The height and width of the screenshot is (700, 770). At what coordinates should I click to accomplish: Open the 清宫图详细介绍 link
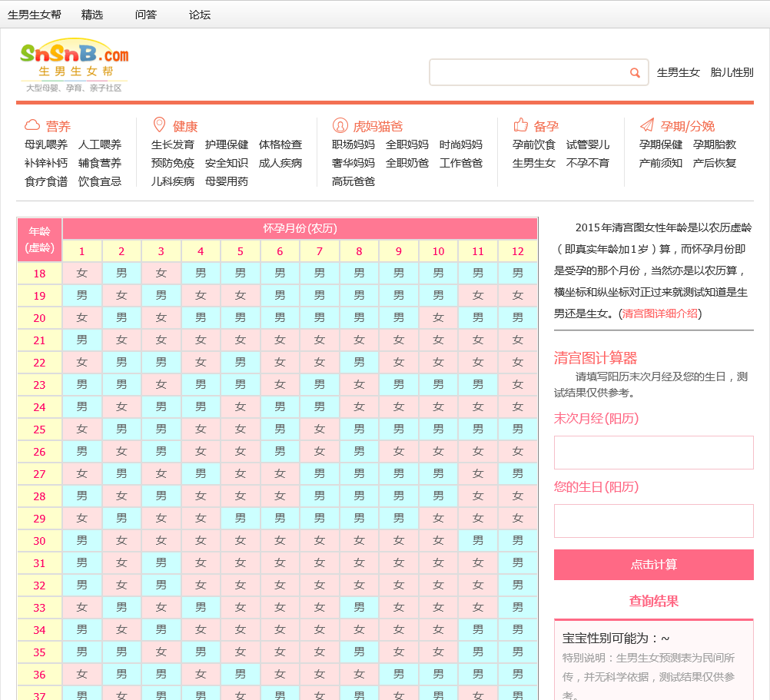(x=660, y=314)
